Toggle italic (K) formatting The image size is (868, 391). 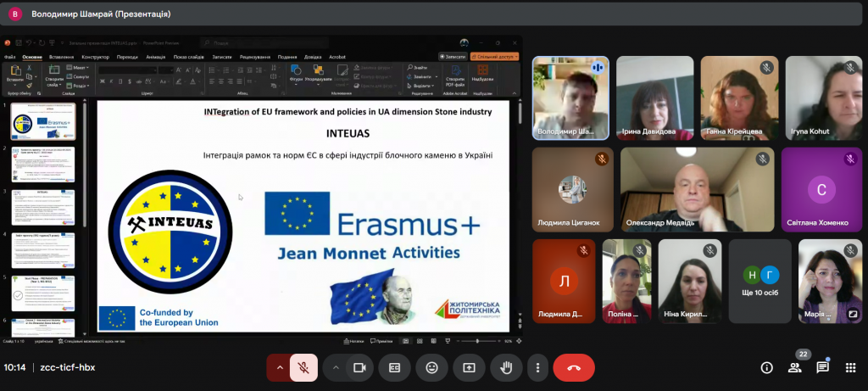pyautogui.click(x=112, y=81)
